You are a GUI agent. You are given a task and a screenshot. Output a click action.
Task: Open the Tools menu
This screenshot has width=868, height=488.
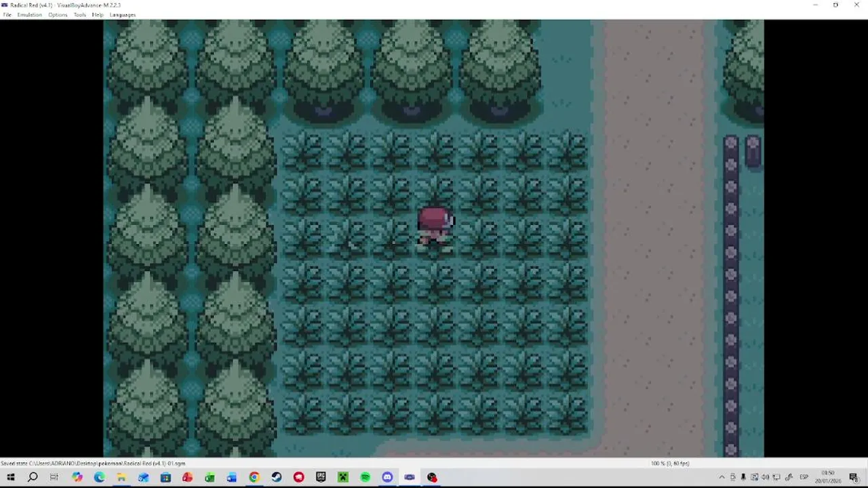click(x=79, y=15)
